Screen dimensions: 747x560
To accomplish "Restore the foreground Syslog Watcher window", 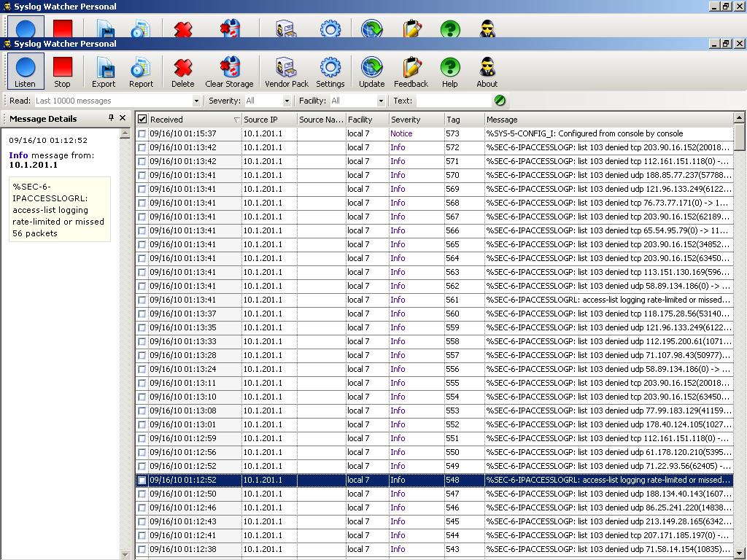I will click(726, 43).
